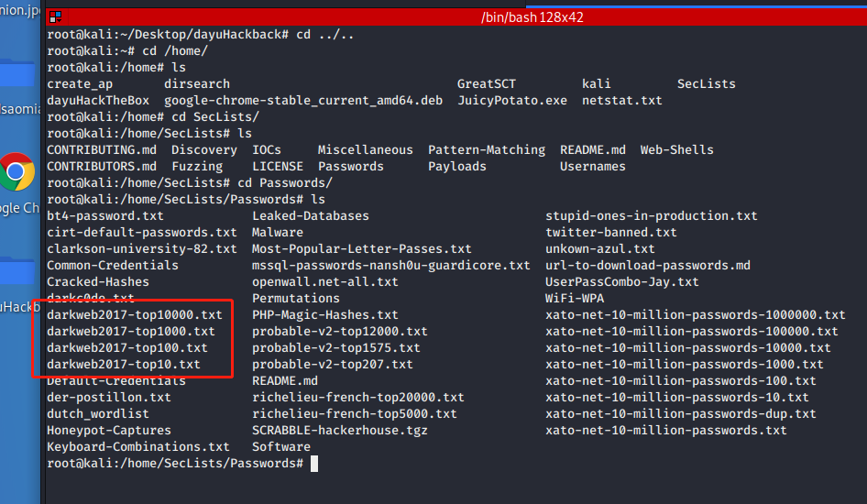Click Keyboard-Combinations.txt entry

point(138,447)
